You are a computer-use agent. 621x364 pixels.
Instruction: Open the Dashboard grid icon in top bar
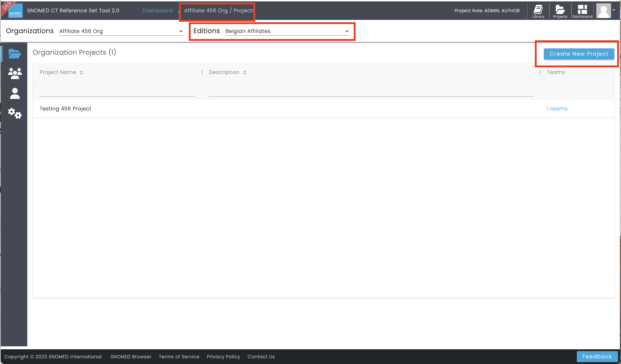tap(582, 11)
